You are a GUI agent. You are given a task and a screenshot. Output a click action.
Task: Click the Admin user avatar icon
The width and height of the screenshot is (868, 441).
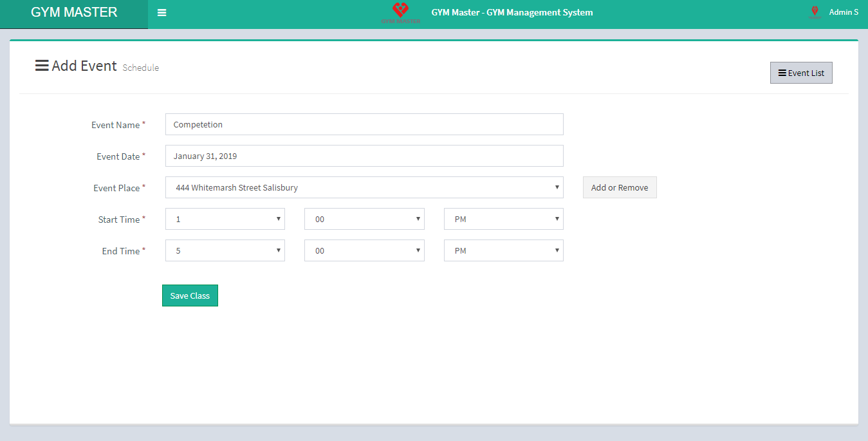(815, 12)
